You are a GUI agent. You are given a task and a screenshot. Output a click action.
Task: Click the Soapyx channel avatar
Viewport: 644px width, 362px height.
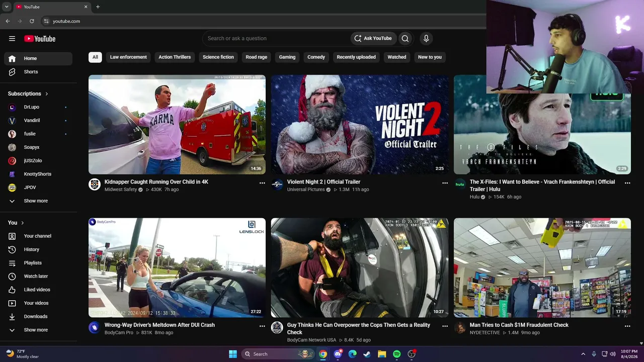tap(12, 147)
